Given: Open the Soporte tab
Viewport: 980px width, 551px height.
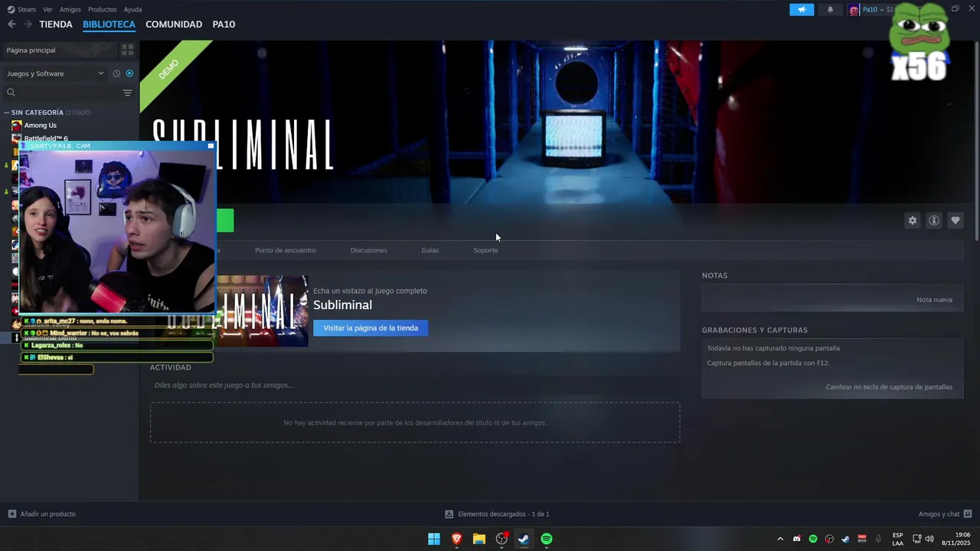Looking at the screenshot, I should point(485,250).
